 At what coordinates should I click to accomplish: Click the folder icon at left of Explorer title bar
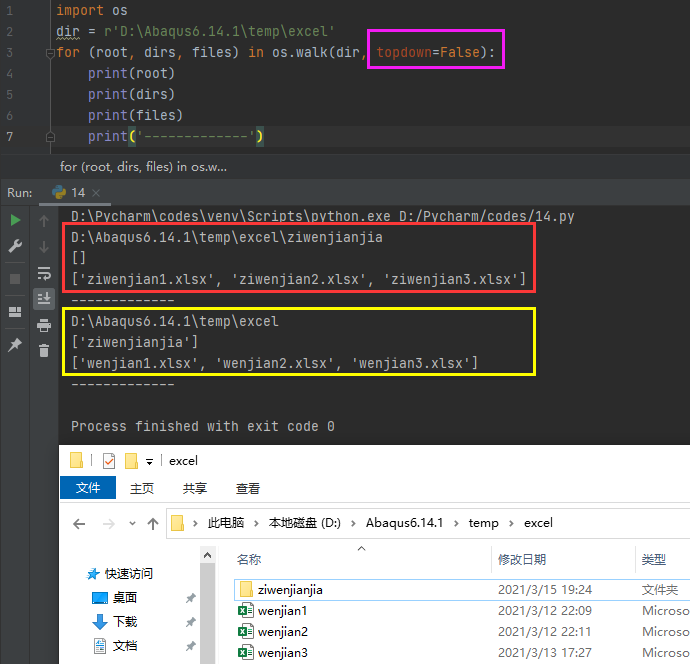tap(76, 460)
